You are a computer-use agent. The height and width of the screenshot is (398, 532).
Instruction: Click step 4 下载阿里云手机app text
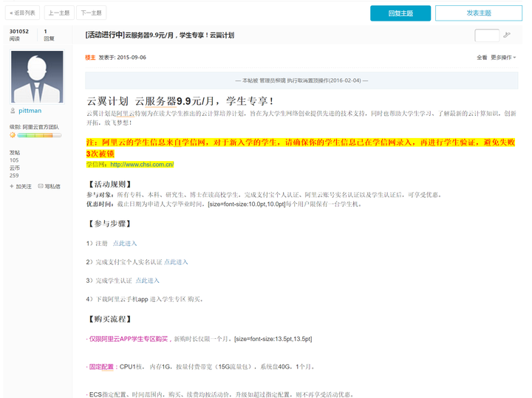(x=145, y=299)
